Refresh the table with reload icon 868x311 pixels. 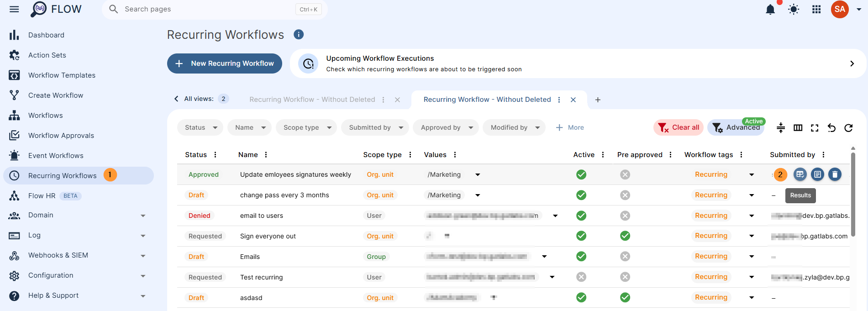[x=848, y=128]
